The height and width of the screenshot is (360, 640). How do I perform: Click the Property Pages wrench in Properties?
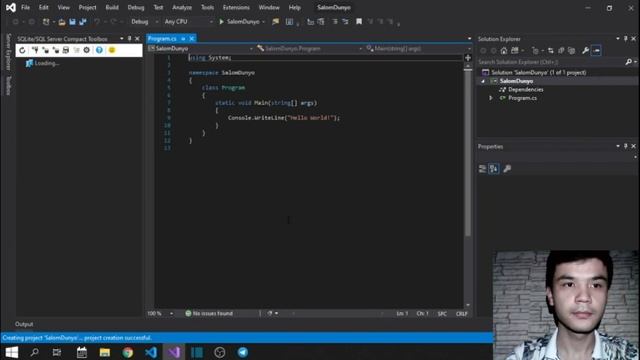point(507,169)
